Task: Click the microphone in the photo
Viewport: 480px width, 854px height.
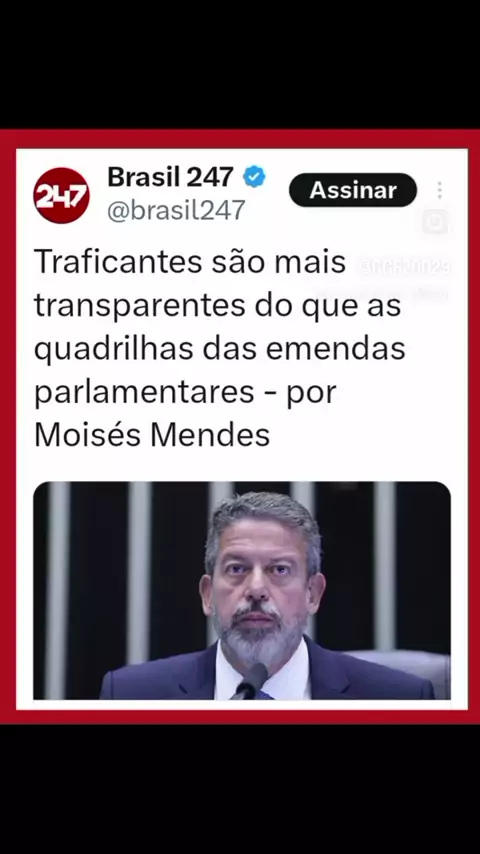Action: (250, 682)
